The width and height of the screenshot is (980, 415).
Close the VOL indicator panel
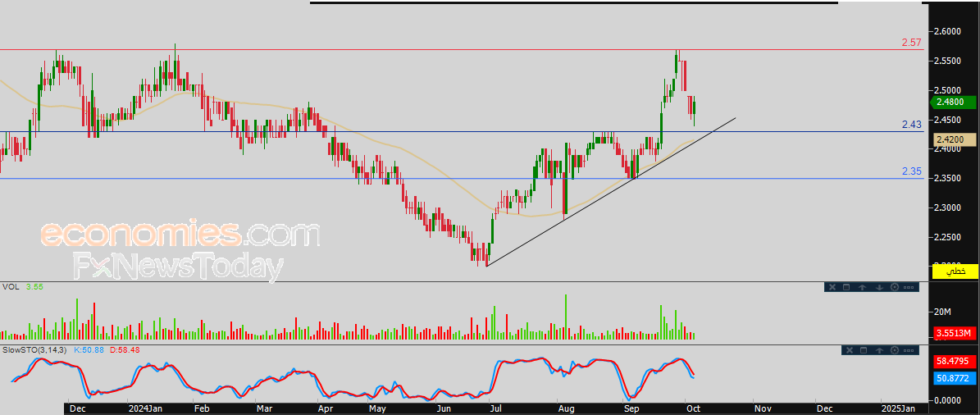(832, 287)
